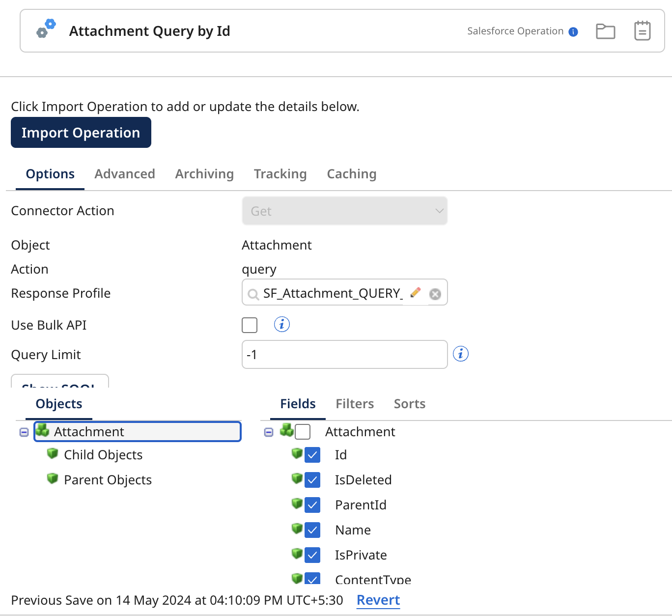This screenshot has width=672, height=616.
Task: Click the magnifier icon in the Response Profile field
Action: (253, 294)
